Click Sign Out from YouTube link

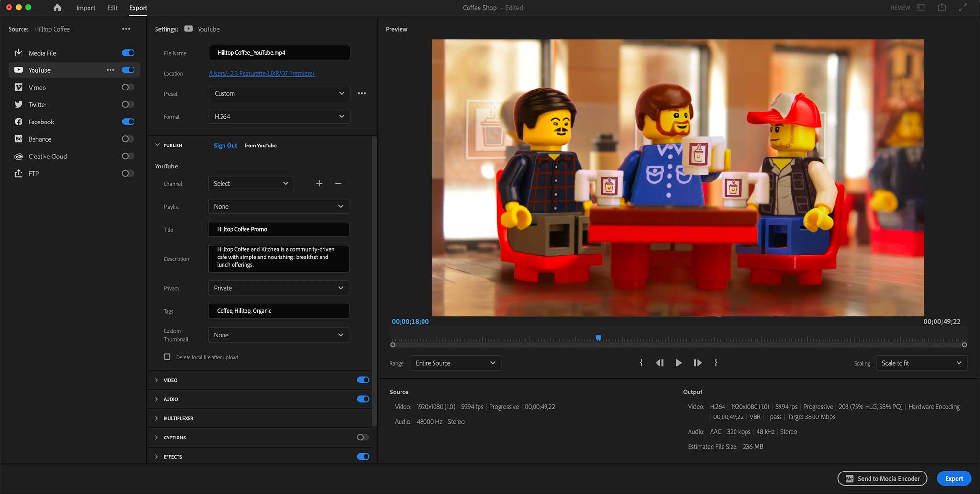tap(225, 146)
